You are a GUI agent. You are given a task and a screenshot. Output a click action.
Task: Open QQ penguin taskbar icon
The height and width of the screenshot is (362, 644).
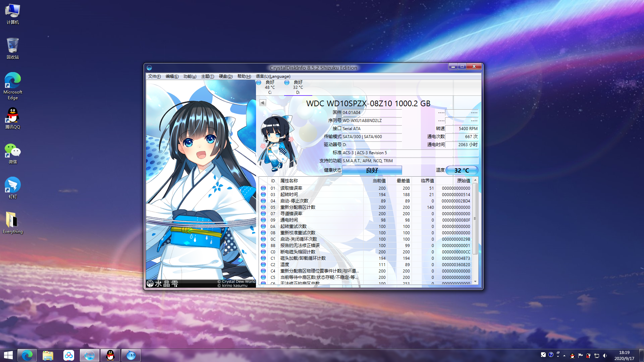pyautogui.click(x=110, y=355)
